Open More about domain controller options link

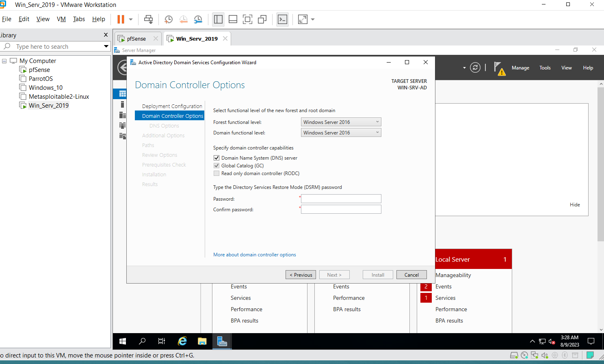click(255, 255)
